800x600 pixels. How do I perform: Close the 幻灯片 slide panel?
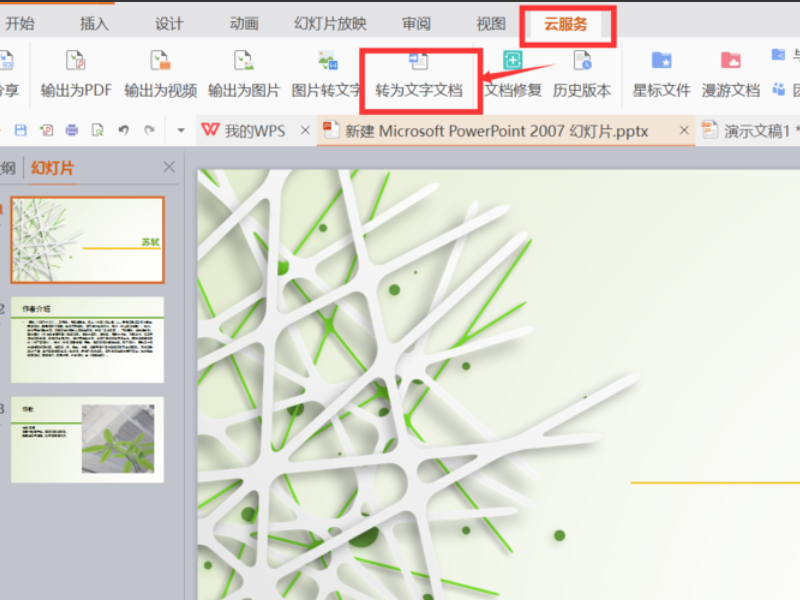click(x=169, y=167)
